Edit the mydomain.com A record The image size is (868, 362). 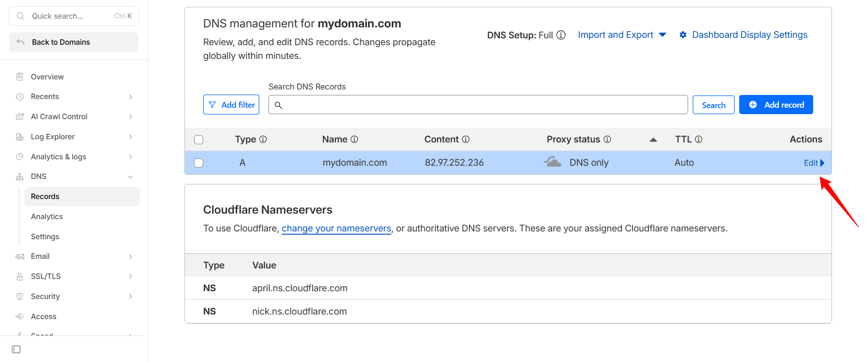tap(813, 163)
